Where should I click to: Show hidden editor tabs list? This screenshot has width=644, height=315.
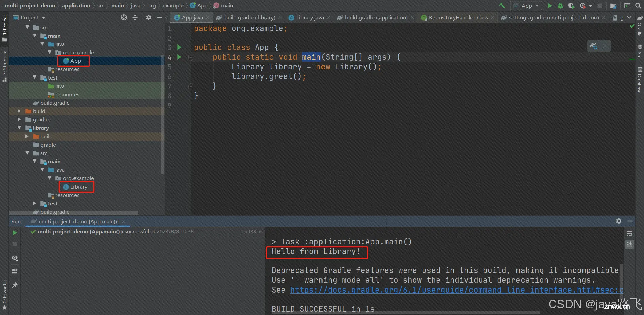click(x=629, y=17)
